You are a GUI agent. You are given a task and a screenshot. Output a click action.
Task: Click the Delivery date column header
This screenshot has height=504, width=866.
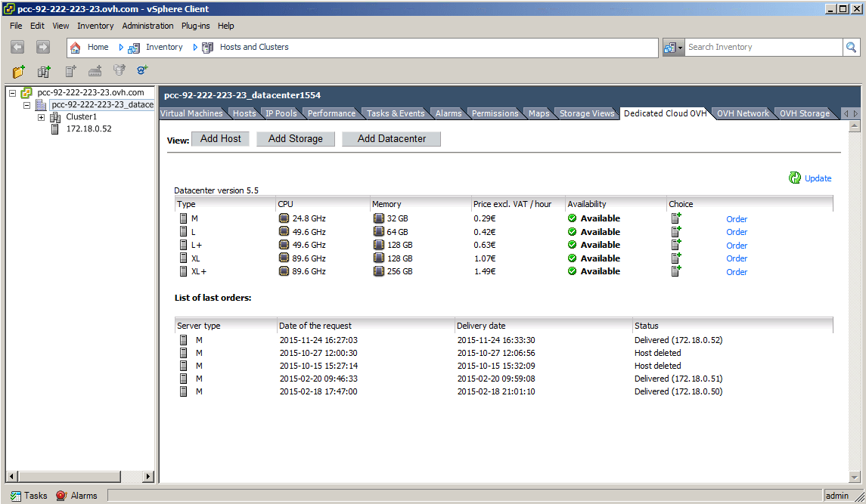tap(543, 326)
